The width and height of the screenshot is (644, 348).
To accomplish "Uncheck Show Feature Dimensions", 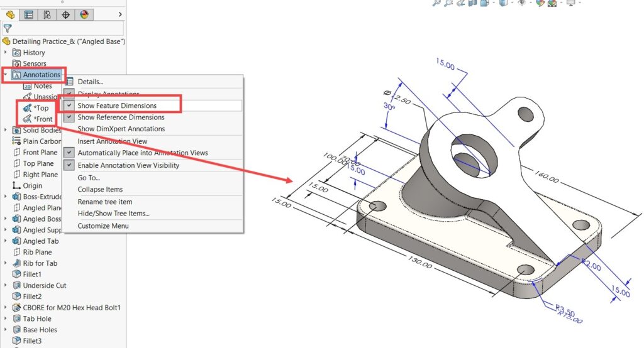I will point(116,106).
